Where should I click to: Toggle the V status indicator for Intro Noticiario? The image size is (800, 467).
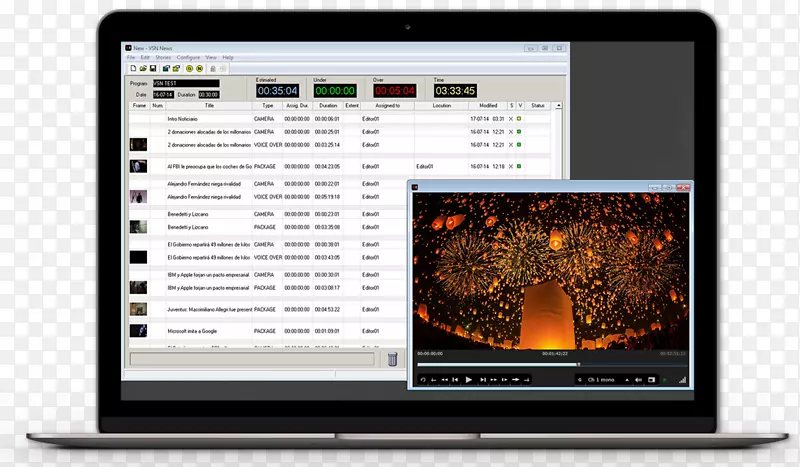click(x=519, y=118)
